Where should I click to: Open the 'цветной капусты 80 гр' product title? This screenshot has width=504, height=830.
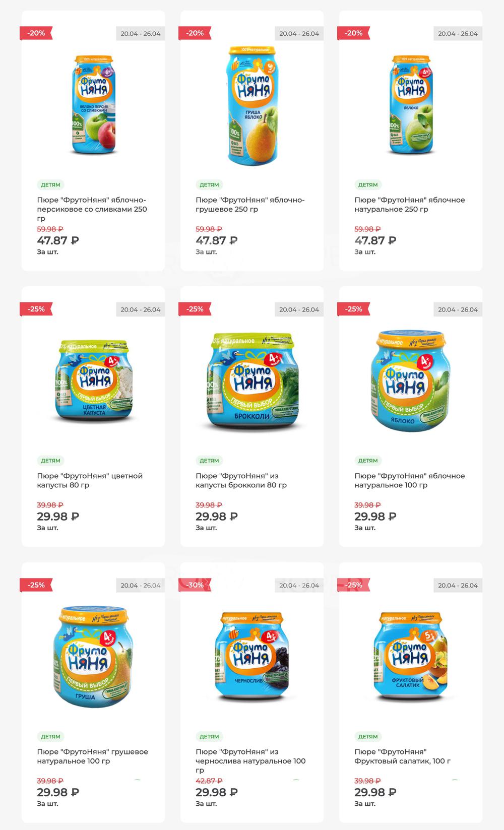[90, 480]
